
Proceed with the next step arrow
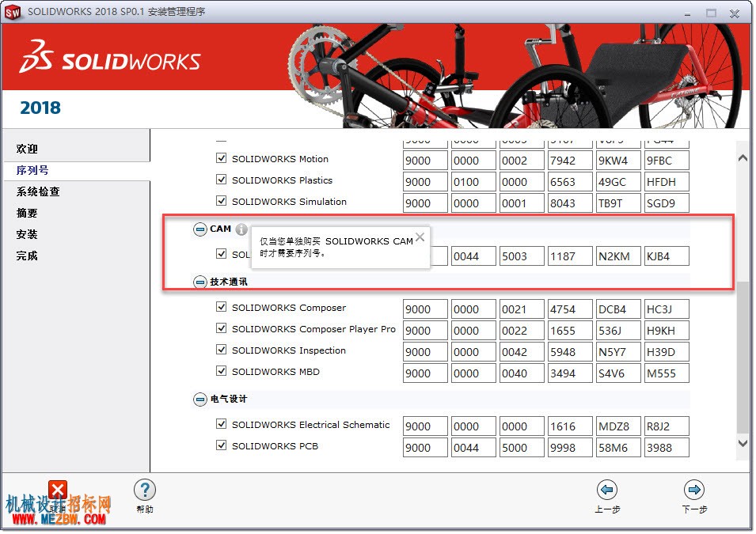694,490
